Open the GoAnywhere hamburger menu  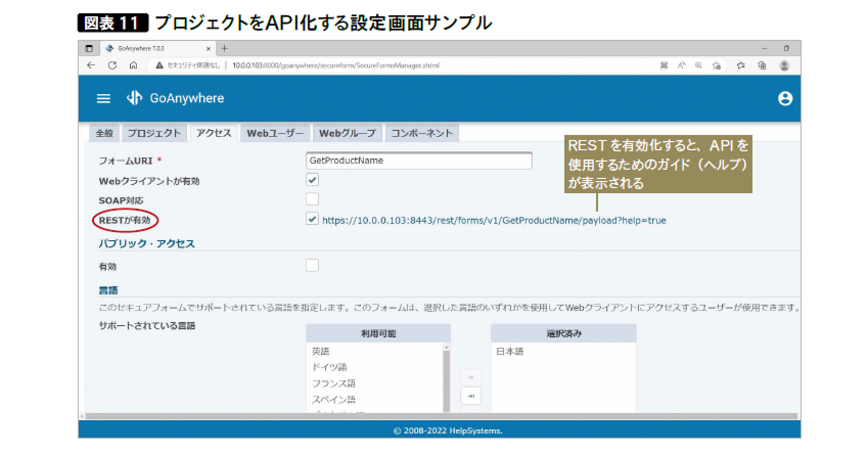(103, 98)
